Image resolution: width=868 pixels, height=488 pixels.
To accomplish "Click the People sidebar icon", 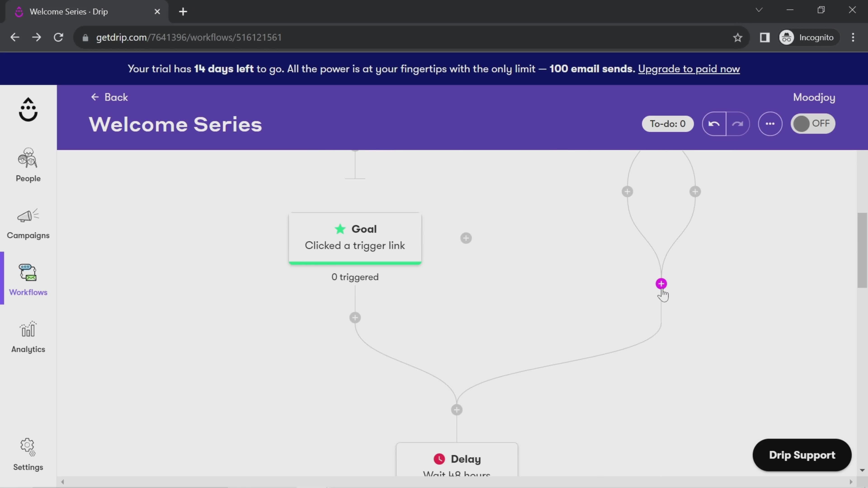I will point(28,164).
